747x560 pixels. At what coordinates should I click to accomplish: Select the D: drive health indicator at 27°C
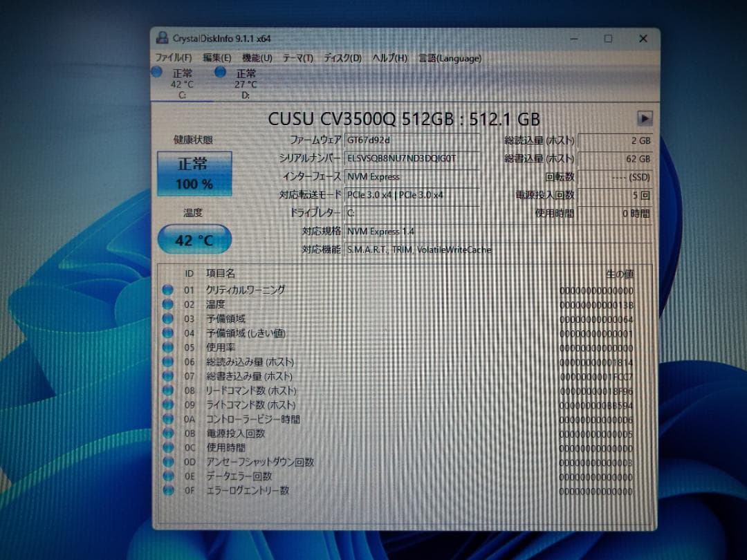[220, 73]
